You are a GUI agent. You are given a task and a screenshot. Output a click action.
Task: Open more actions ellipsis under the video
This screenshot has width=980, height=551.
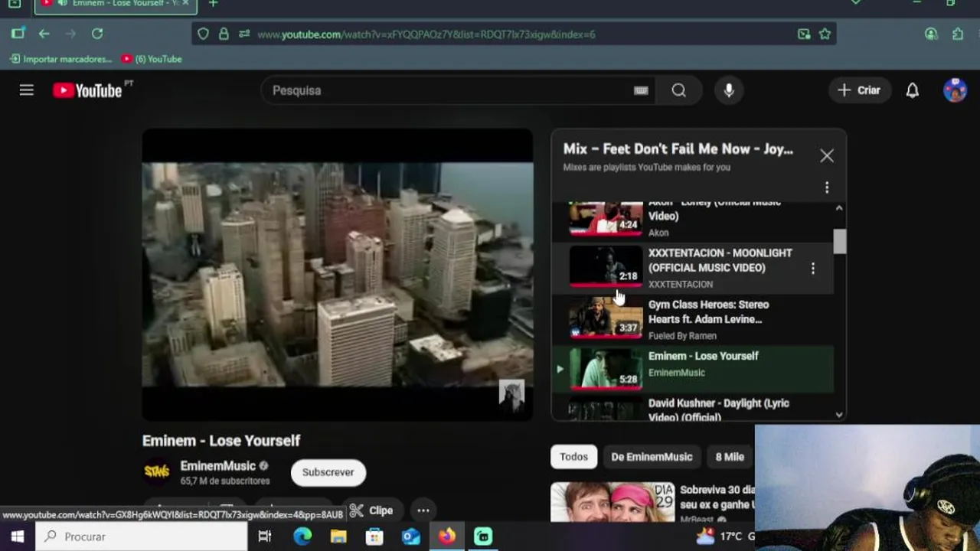point(423,510)
